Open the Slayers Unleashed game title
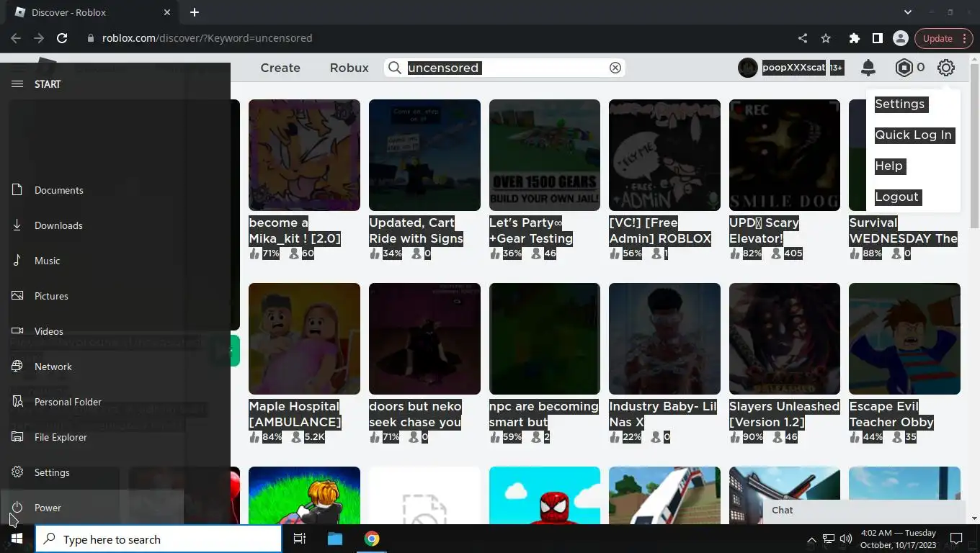980x553 pixels. tap(784, 414)
